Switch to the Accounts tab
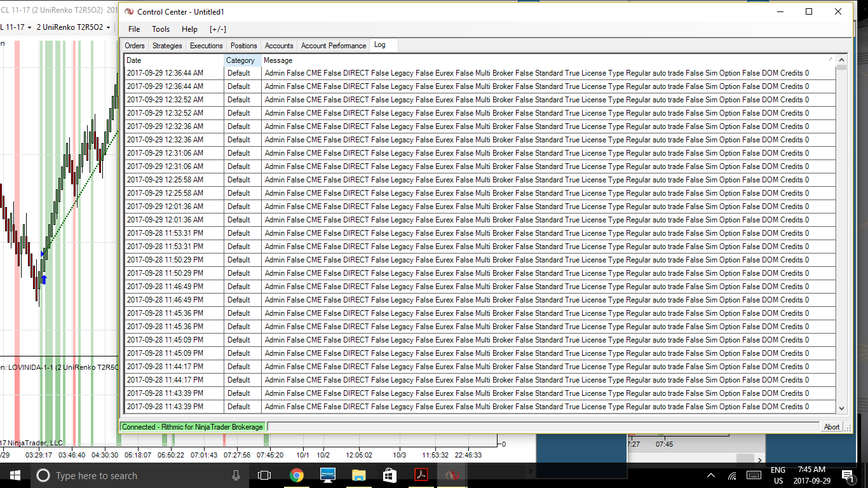868x488 pixels. (279, 46)
